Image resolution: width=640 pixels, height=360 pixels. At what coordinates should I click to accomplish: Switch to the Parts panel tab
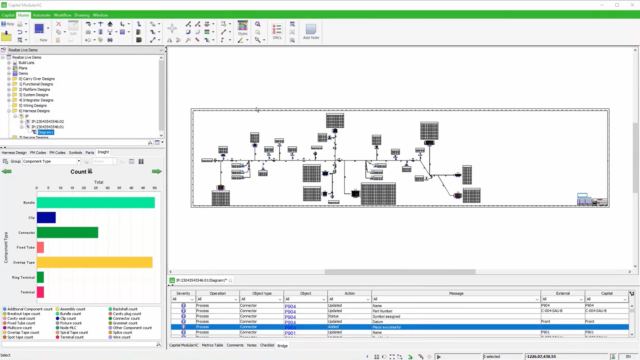point(90,153)
